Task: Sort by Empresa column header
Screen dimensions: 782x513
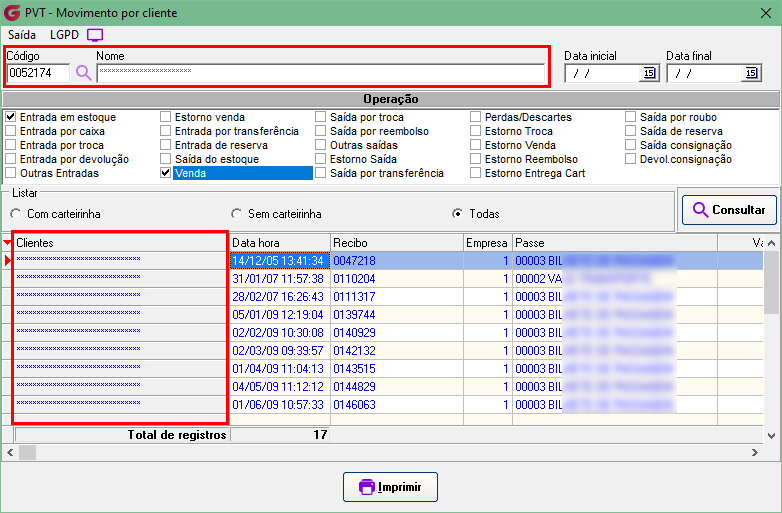Action: pos(488,243)
